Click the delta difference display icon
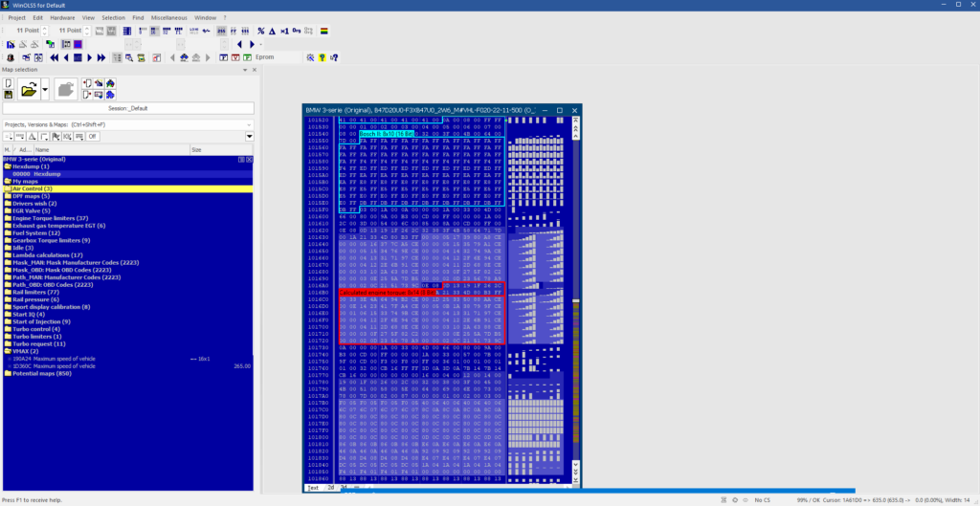Viewport: 980px width, 506px height. click(273, 31)
